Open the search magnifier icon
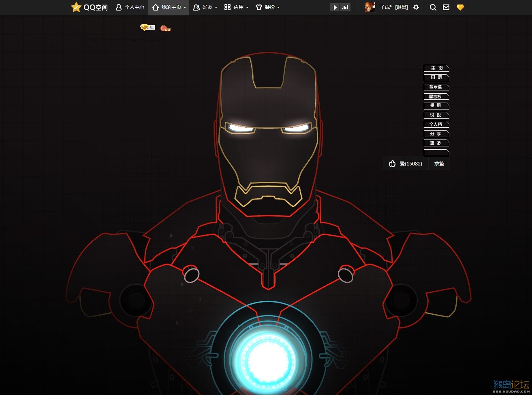The image size is (532, 395). pos(433,7)
